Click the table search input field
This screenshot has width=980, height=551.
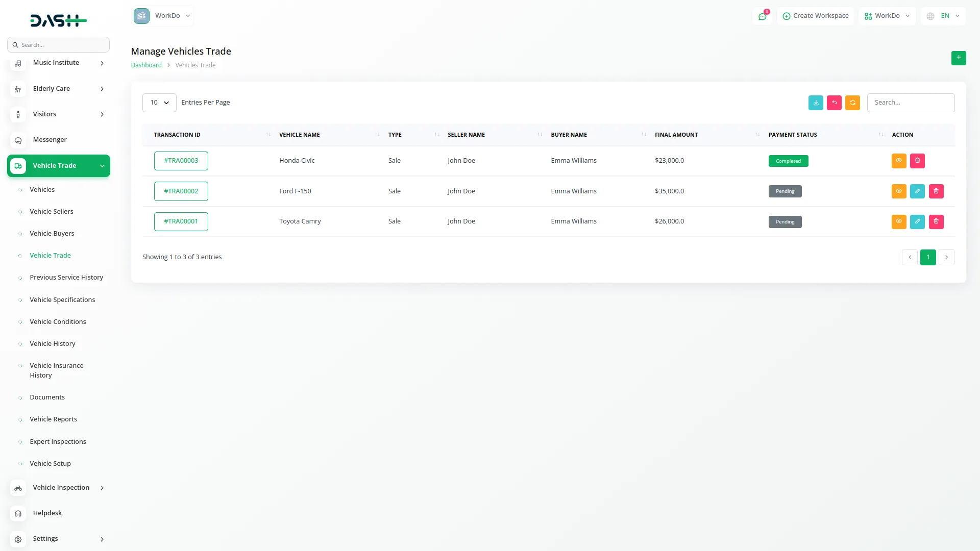(x=911, y=103)
